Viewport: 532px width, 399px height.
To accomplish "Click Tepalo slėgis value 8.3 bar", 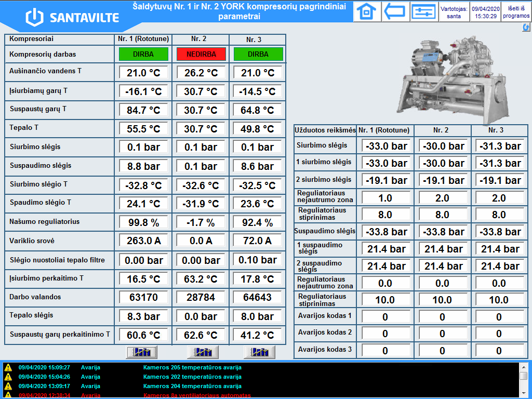I will coord(143,316).
